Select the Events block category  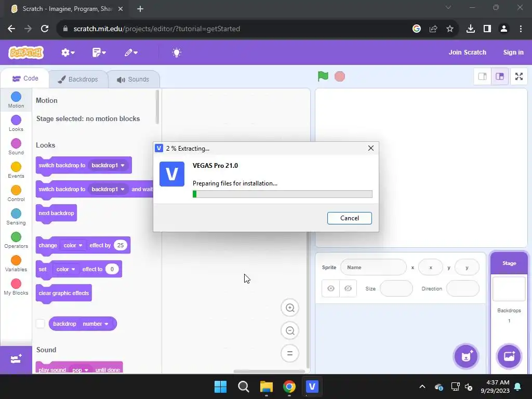point(16,170)
